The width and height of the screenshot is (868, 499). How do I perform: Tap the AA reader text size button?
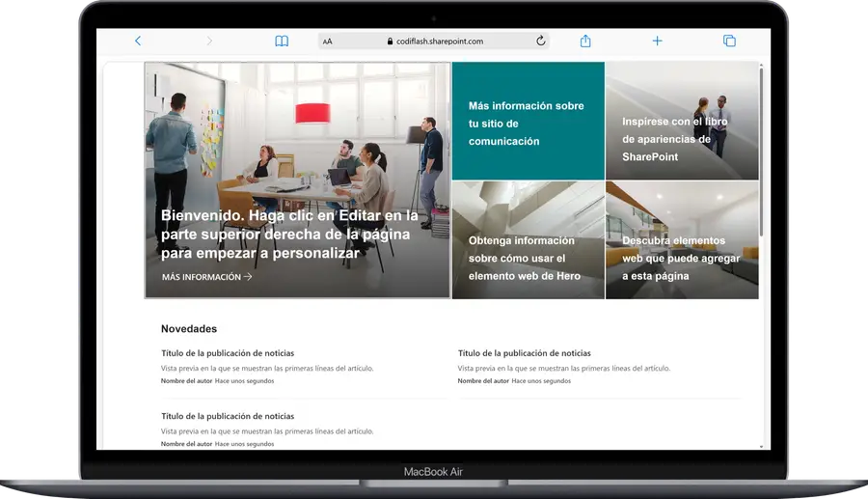coord(327,41)
